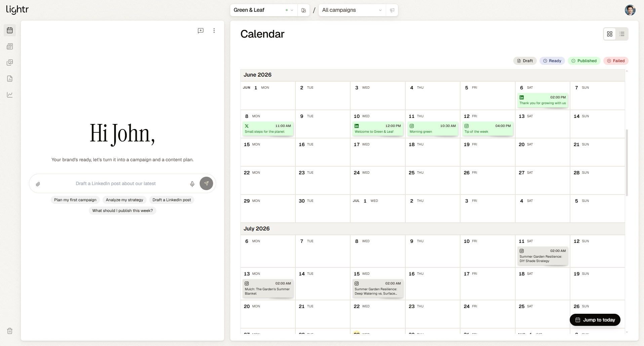The height and width of the screenshot is (346, 644).
Task: Select the June 17 Wednesday cell
Action: coord(378,152)
